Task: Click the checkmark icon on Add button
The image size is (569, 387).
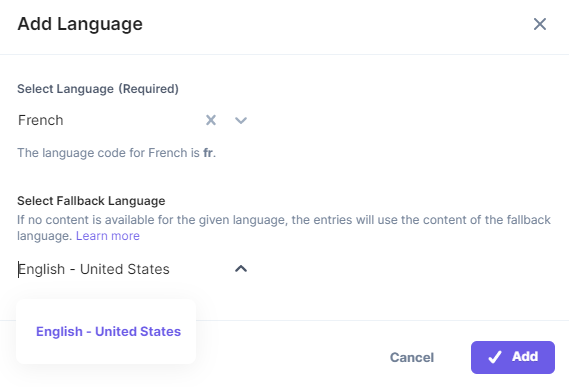Action: [495, 357]
